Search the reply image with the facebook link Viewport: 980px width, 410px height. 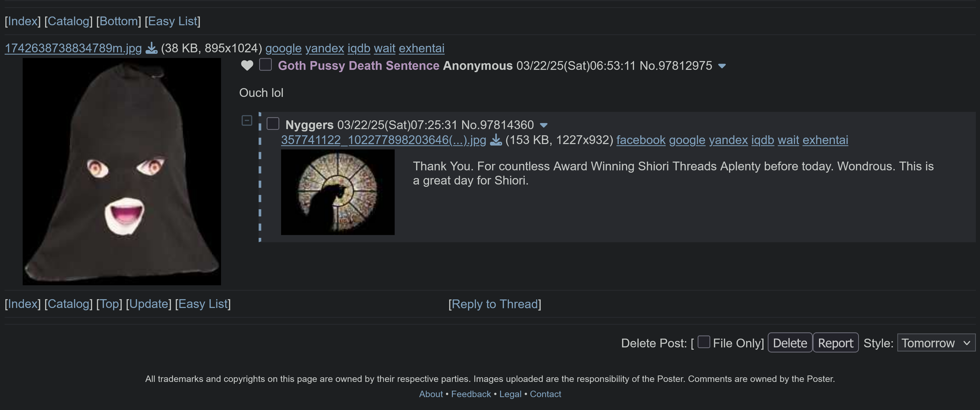pyautogui.click(x=641, y=140)
